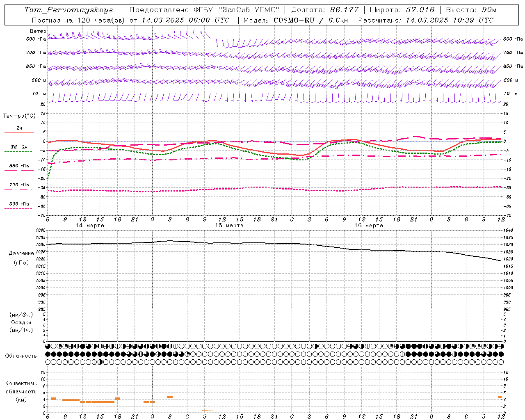Click the "(мм/3ч.)" precipitation unit label
525x420 pixels.
click(x=21, y=315)
